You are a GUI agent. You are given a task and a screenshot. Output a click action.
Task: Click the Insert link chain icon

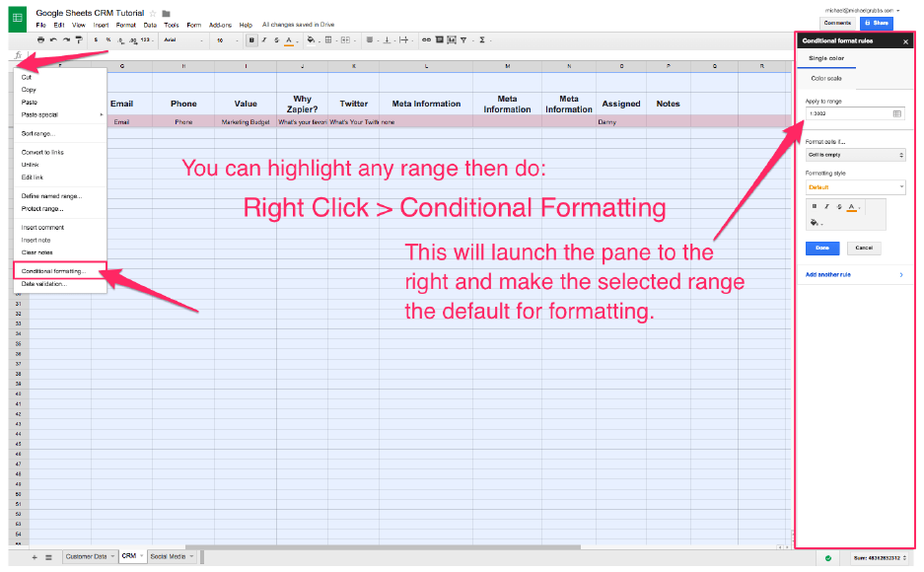click(x=426, y=40)
